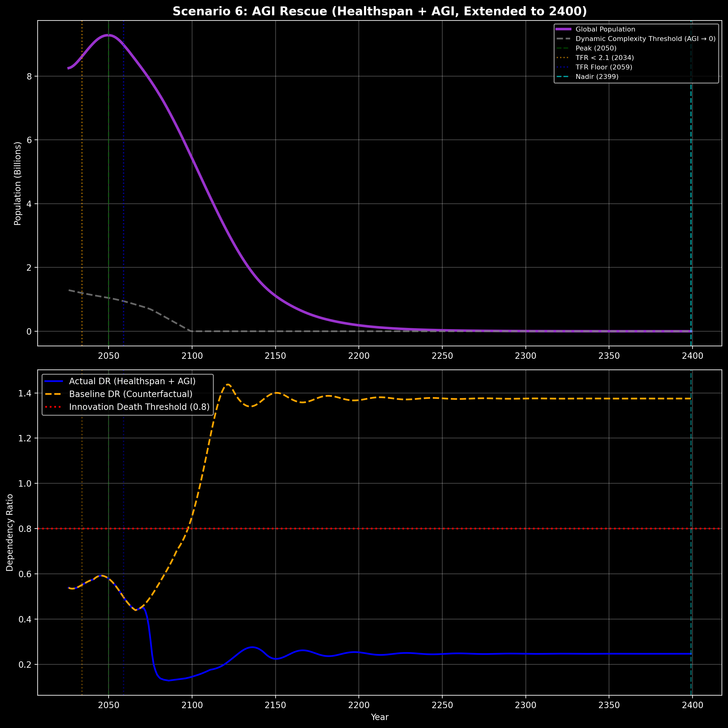Click the orange Baseline DR legend swatch

54,394
